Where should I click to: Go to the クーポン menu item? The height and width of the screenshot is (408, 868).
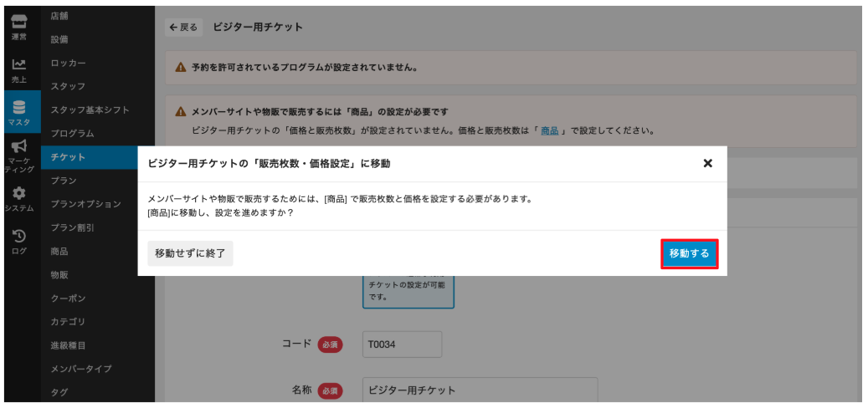[68, 298]
